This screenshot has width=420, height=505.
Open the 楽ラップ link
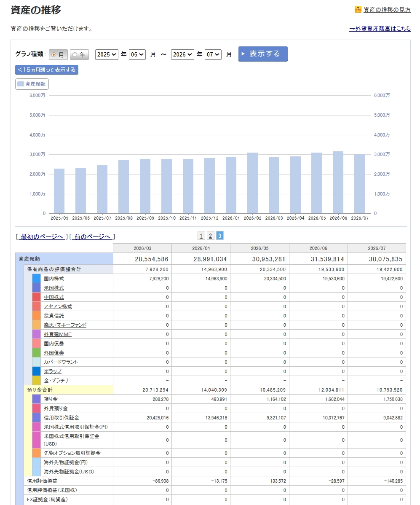[53, 371]
